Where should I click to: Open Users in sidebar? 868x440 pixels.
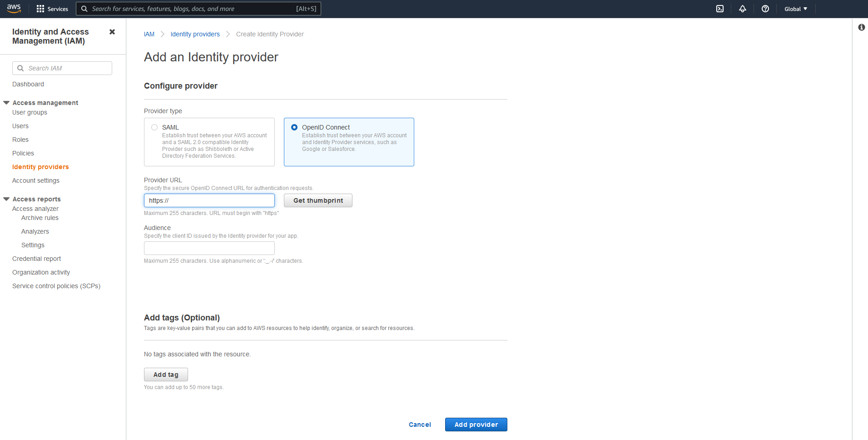coord(20,126)
